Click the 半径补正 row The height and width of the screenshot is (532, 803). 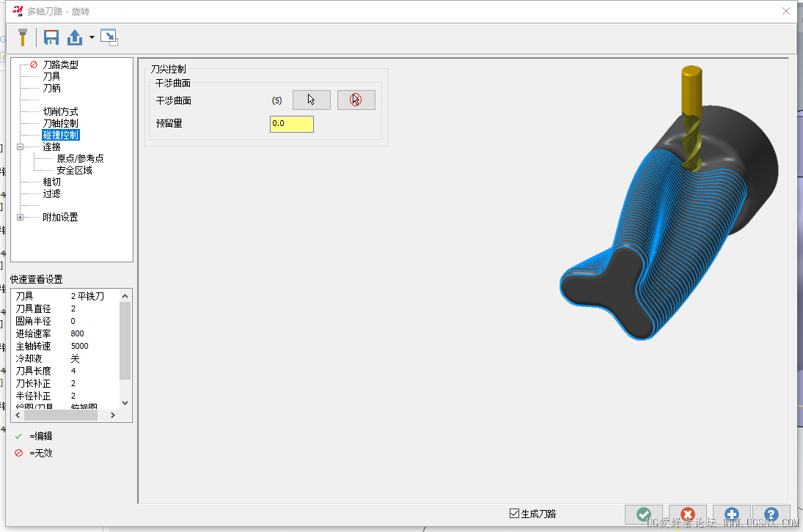(65, 396)
